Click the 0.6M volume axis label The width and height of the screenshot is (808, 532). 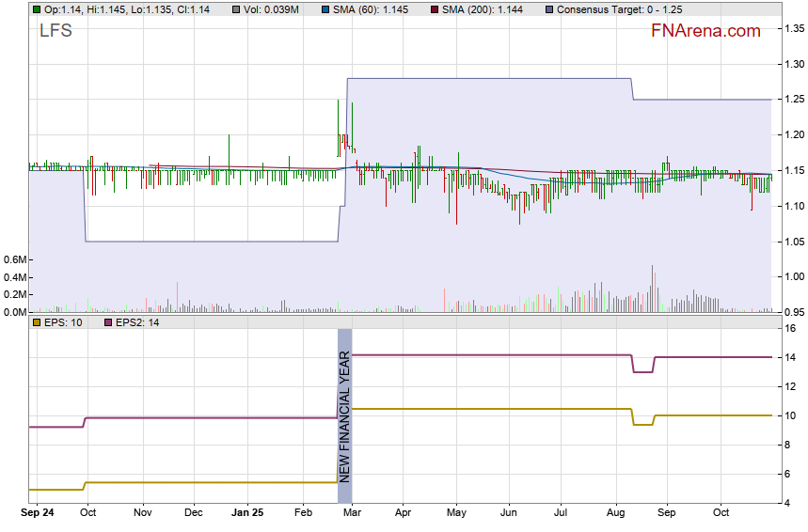(15, 259)
